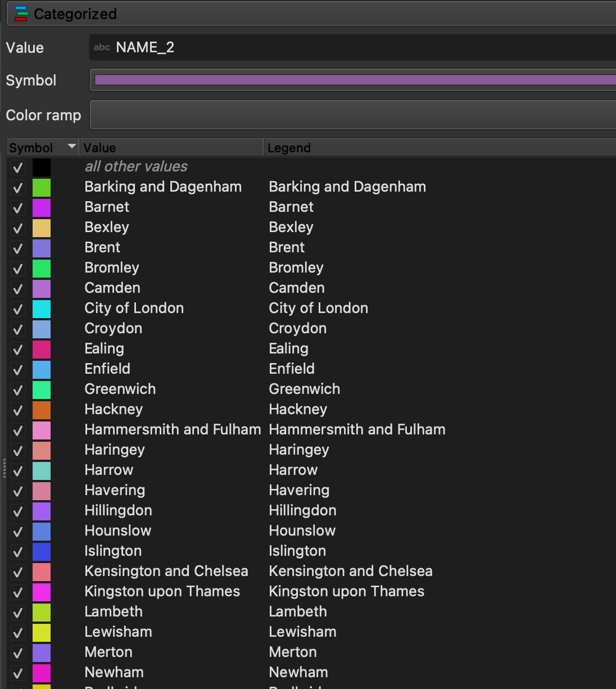The height and width of the screenshot is (689, 616).
Task: Click the orange Hackney symbol swatch
Action: click(x=42, y=410)
